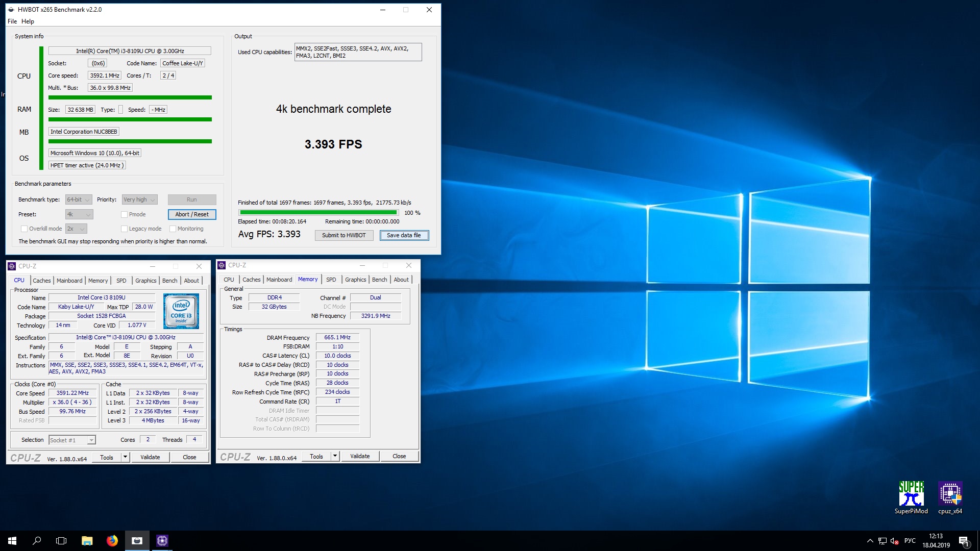This screenshot has height=551, width=980.
Task: Open Preset 4k dropdown
Action: [x=79, y=215]
